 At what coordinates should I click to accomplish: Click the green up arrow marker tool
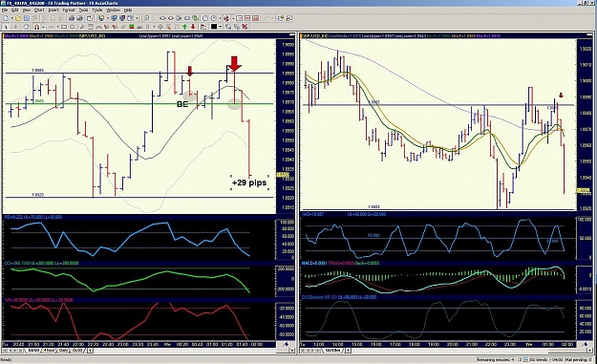(184, 27)
